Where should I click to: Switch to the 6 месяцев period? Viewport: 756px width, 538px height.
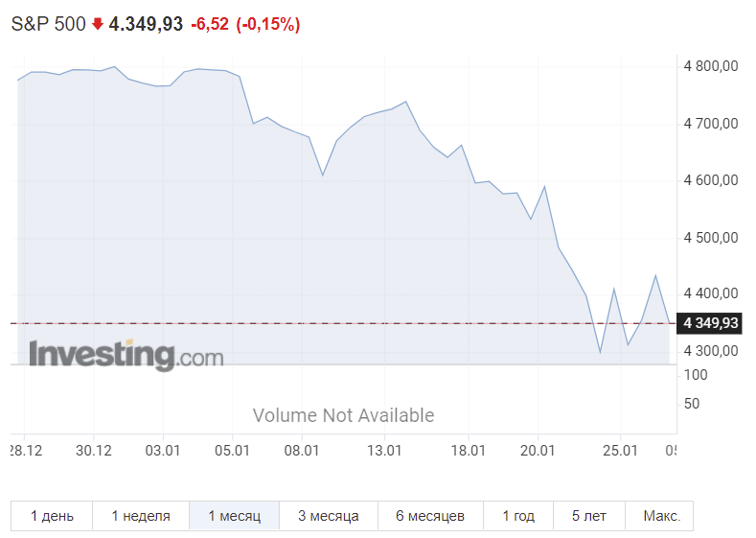(430, 516)
